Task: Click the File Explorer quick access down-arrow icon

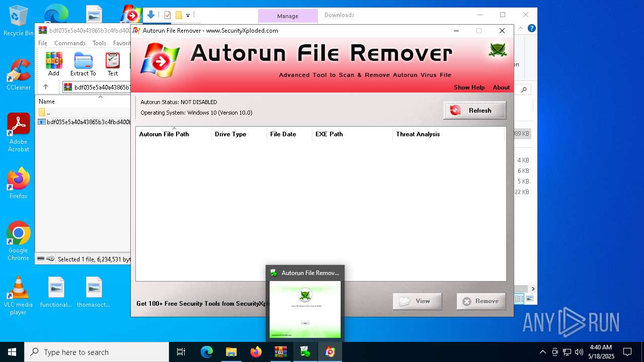Action: [x=150, y=15]
